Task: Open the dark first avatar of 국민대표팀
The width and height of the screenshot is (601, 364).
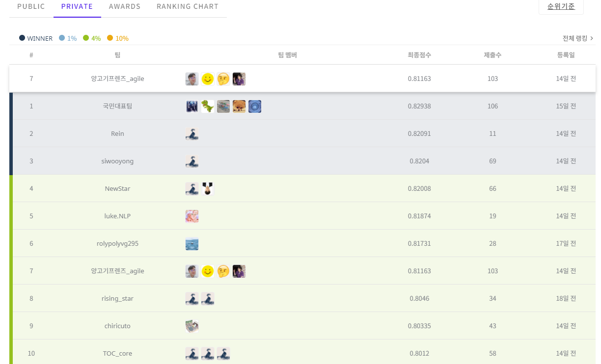Action: [x=192, y=106]
